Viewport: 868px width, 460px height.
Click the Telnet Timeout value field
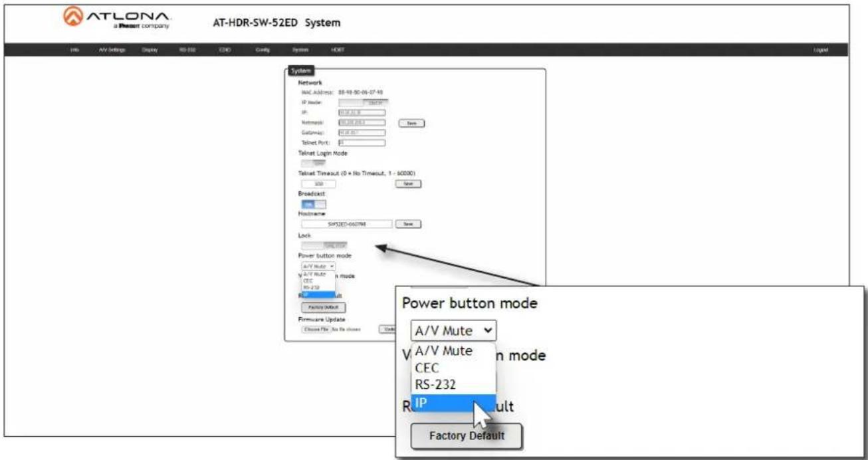click(318, 183)
